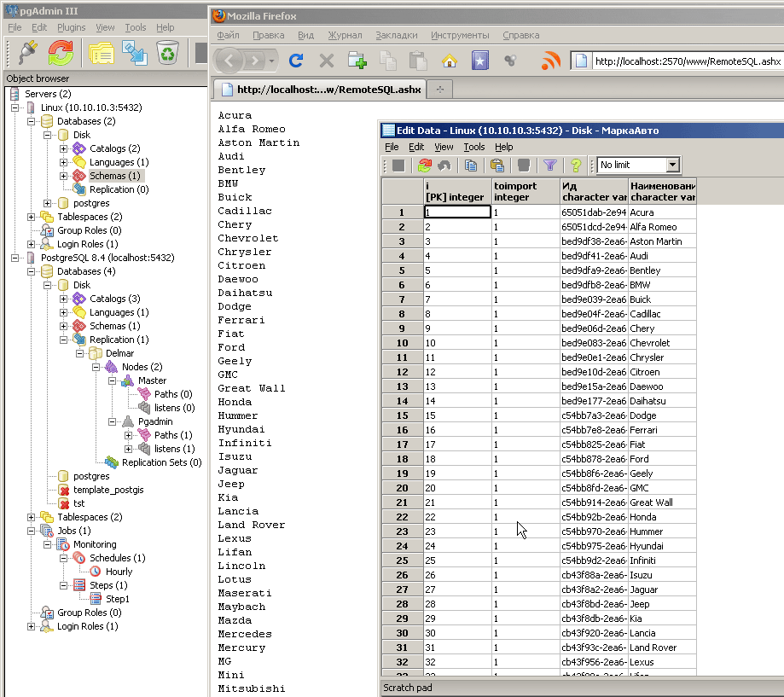Open Firefox Закладки menu

(397, 35)
